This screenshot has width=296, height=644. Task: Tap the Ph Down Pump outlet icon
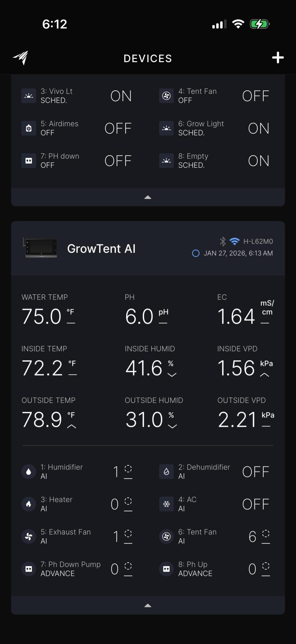tap(29, 569)
